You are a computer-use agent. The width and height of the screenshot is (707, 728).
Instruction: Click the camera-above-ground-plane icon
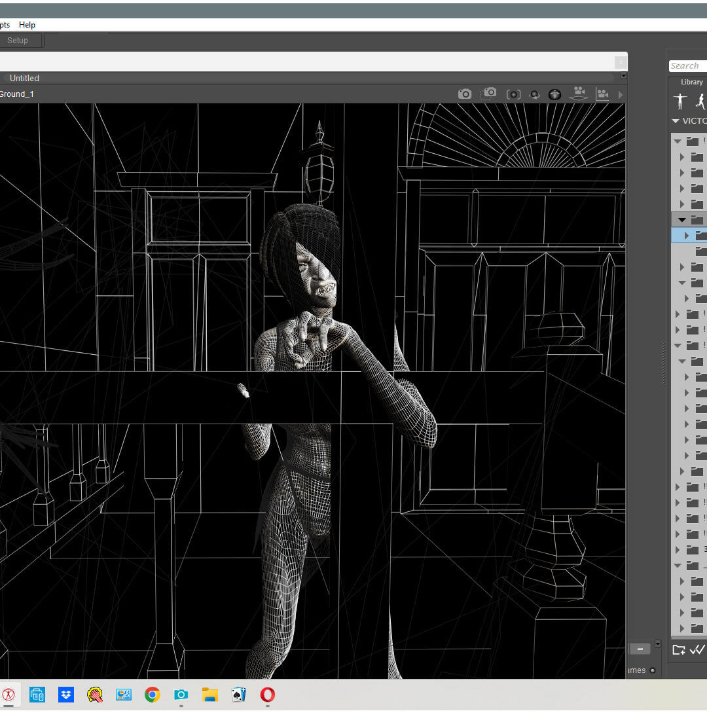coord(579,94)
